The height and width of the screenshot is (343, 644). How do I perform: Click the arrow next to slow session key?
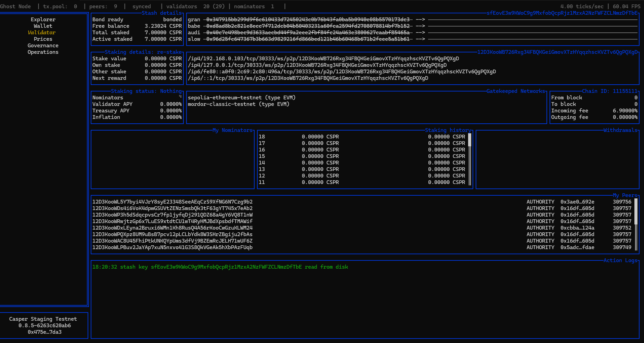coord(420,39)
